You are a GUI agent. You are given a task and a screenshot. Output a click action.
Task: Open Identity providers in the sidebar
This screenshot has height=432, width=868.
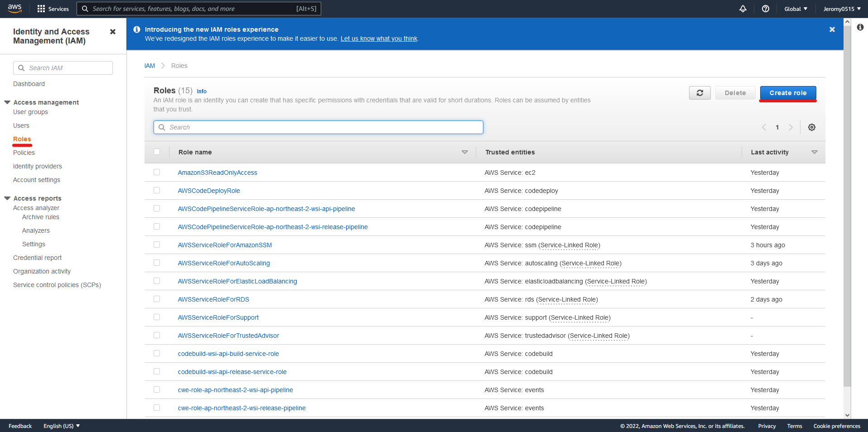pos(38,166)
